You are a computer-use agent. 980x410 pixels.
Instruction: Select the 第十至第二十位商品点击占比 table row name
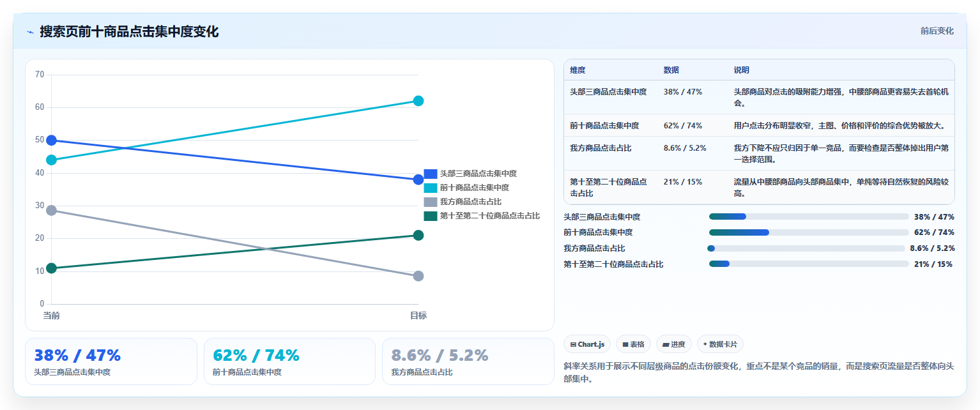click(x=608, y=188)
